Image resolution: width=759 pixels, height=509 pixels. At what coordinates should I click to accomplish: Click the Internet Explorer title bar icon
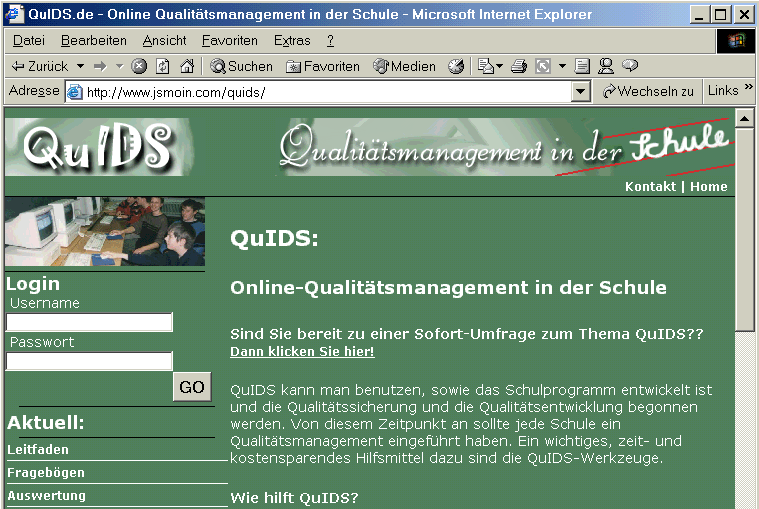(x=15, y=14)
